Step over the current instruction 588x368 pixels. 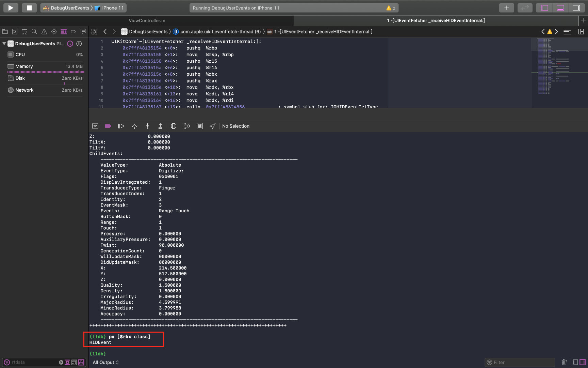(x=135, y=126)
